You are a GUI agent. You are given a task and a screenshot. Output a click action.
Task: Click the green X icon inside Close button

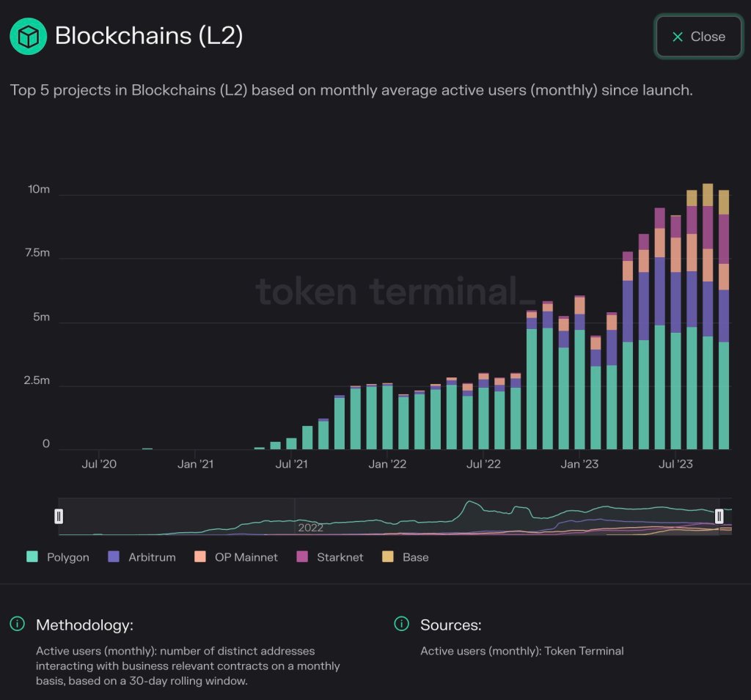point(676,37)
